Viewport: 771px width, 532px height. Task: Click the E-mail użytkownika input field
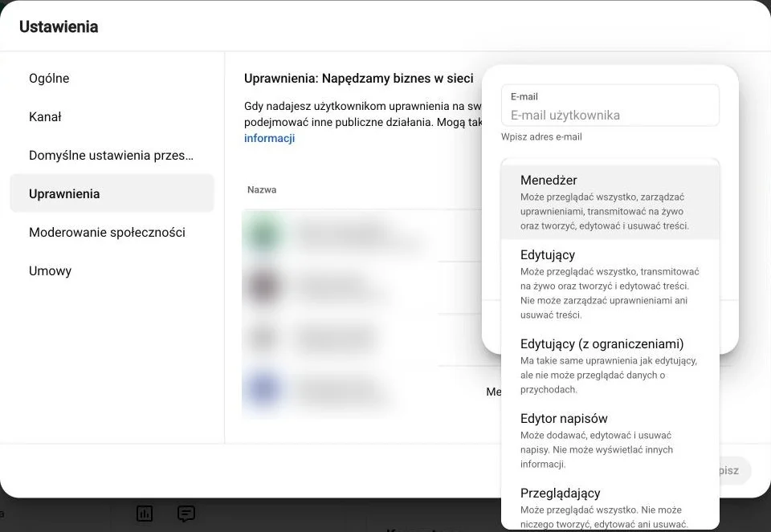(610, 106)
